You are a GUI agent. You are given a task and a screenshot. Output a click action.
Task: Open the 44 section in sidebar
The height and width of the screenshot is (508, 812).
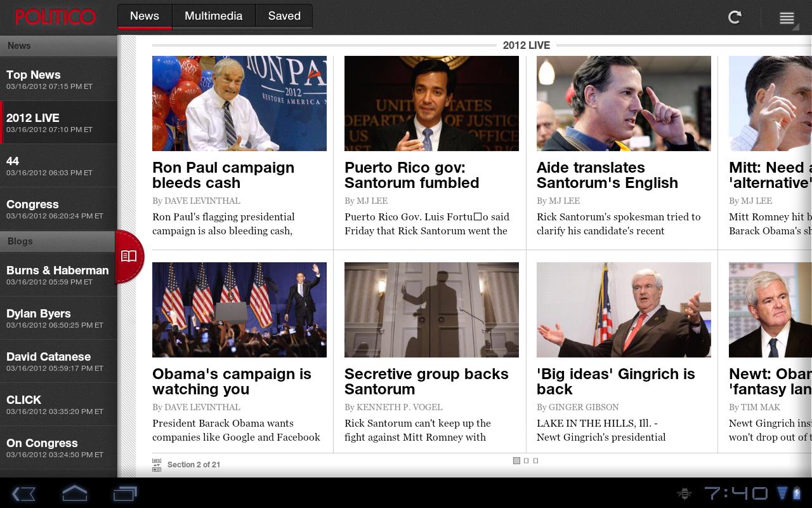coord(58,166)
